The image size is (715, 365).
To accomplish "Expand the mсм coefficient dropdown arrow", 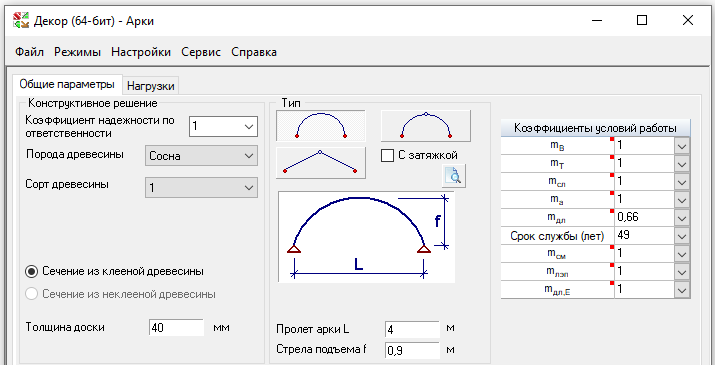I will click(682, 254).
